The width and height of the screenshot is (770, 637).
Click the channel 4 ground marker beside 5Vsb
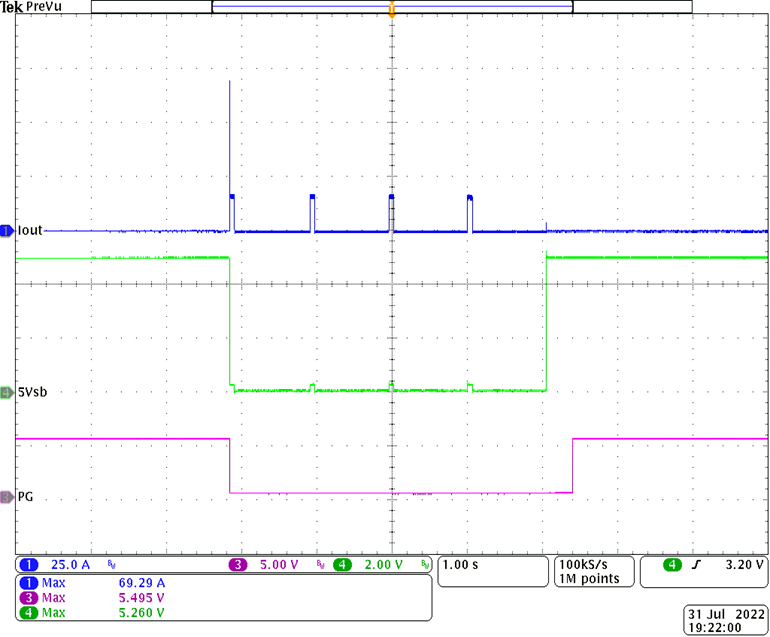pos(7,392)
